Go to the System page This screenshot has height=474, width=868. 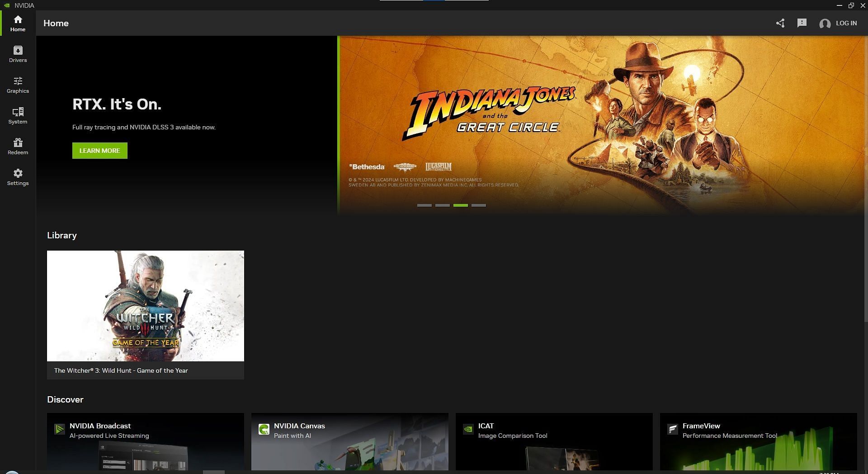(18, 115)
